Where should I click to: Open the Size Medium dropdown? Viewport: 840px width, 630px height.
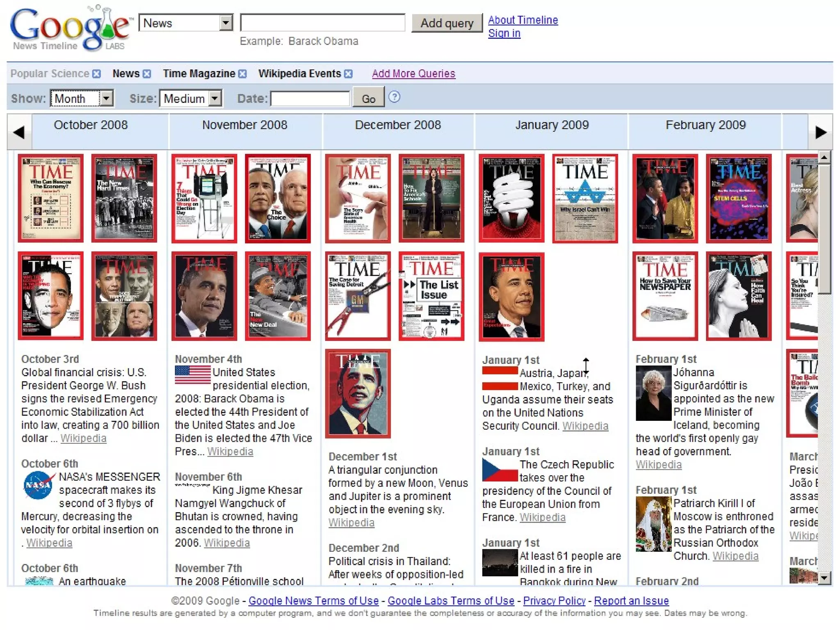pos(215,98)
